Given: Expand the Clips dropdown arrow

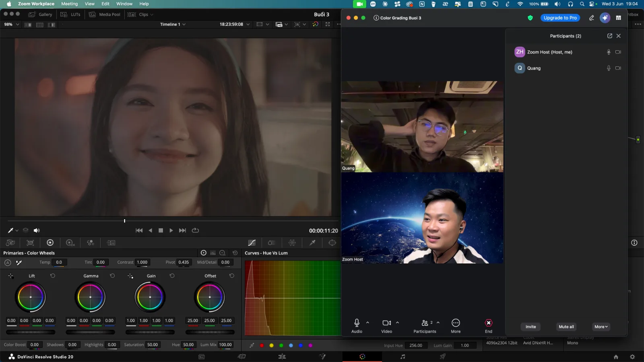Looking at the screenshot, I should click(152, 14).
